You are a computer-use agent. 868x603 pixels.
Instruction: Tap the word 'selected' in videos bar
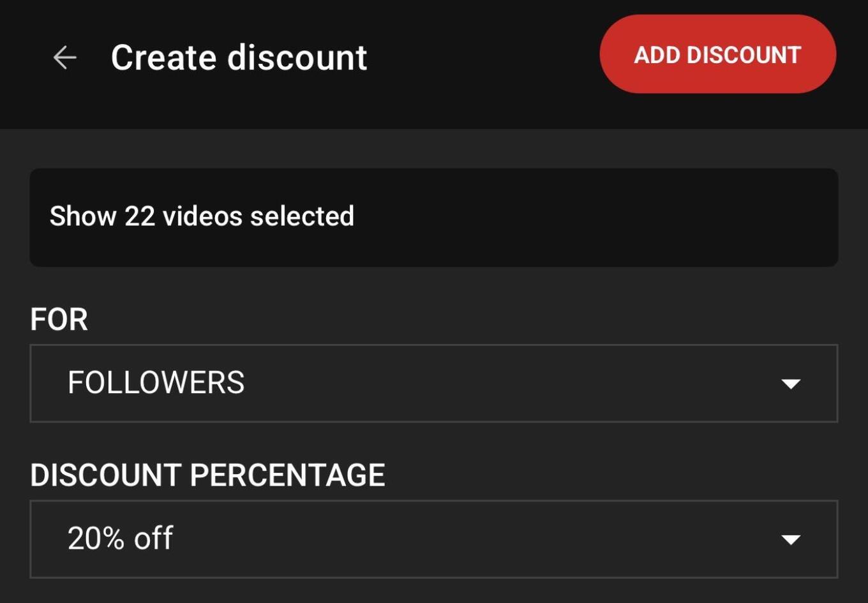(x=302, y=216)
